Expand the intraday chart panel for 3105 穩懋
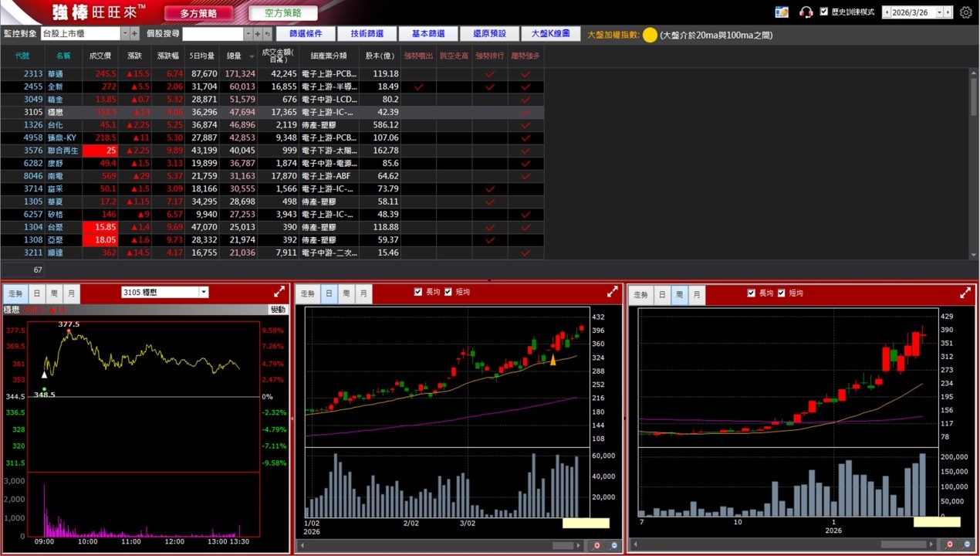 (279, 292)
